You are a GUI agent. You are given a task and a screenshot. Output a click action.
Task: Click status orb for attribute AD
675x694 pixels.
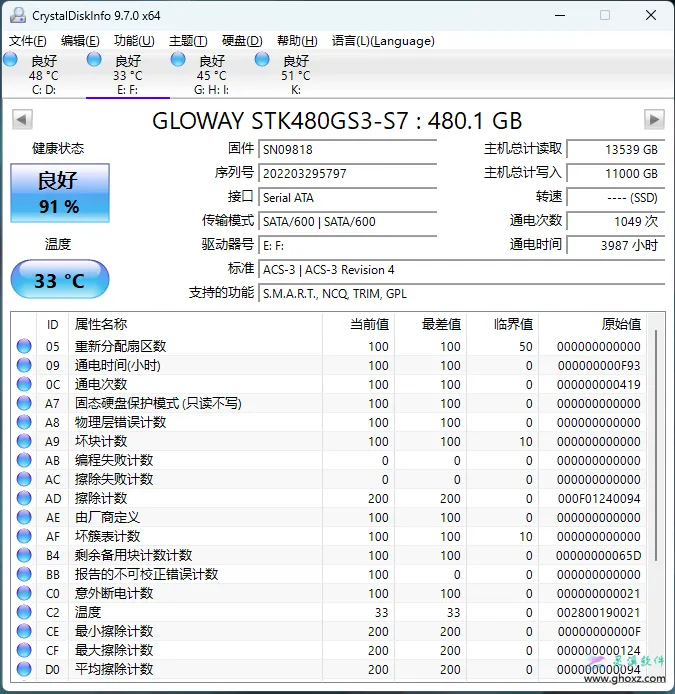click(24, 498)
